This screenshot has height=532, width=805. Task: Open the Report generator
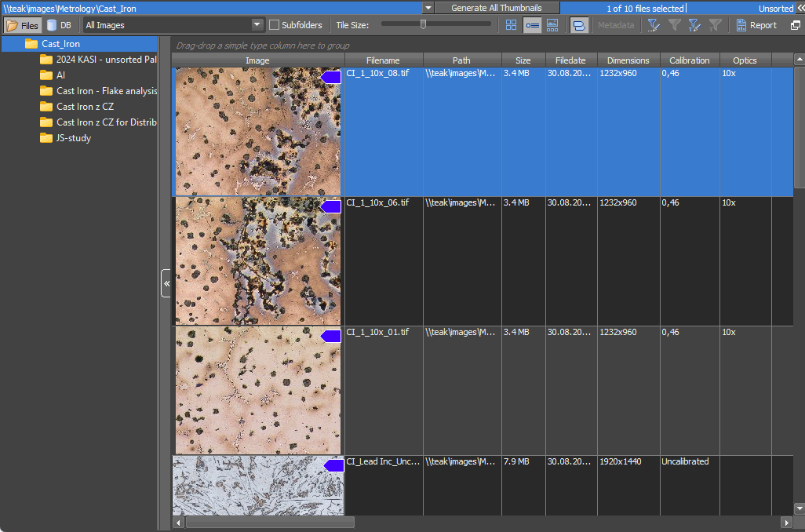point(756,24)
